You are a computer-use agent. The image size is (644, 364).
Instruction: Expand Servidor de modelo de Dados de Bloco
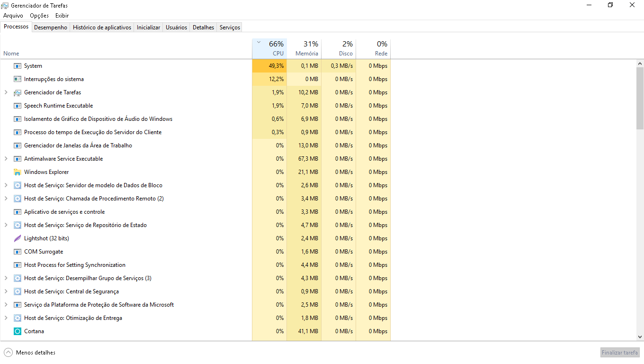coord(6,185)
